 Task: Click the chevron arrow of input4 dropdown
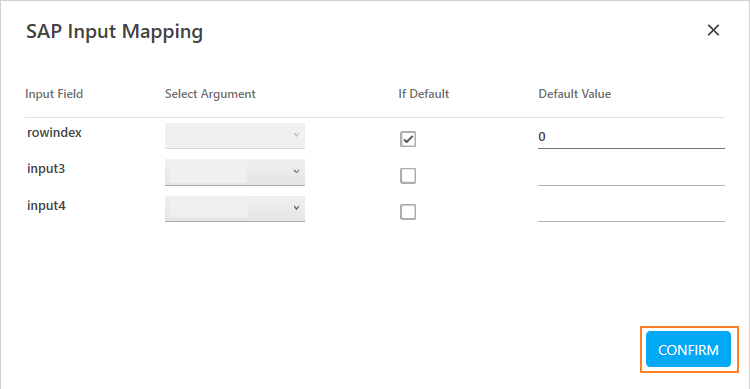coord(296,208)
